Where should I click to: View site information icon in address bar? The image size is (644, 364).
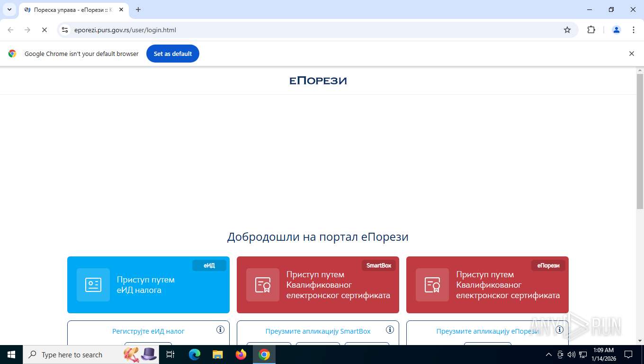click(x=65, y=30)
